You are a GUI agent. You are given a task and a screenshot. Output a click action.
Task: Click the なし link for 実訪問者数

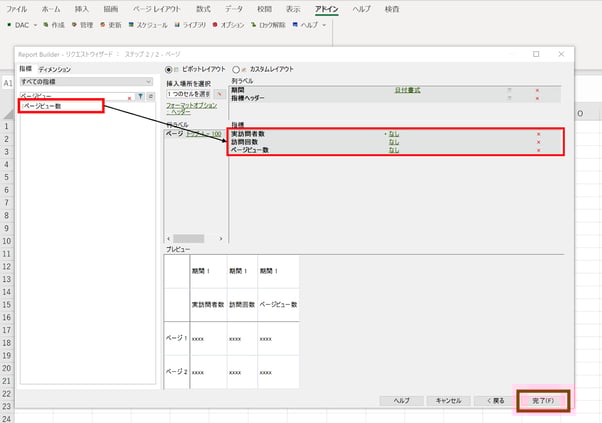[x=394, y=134]
